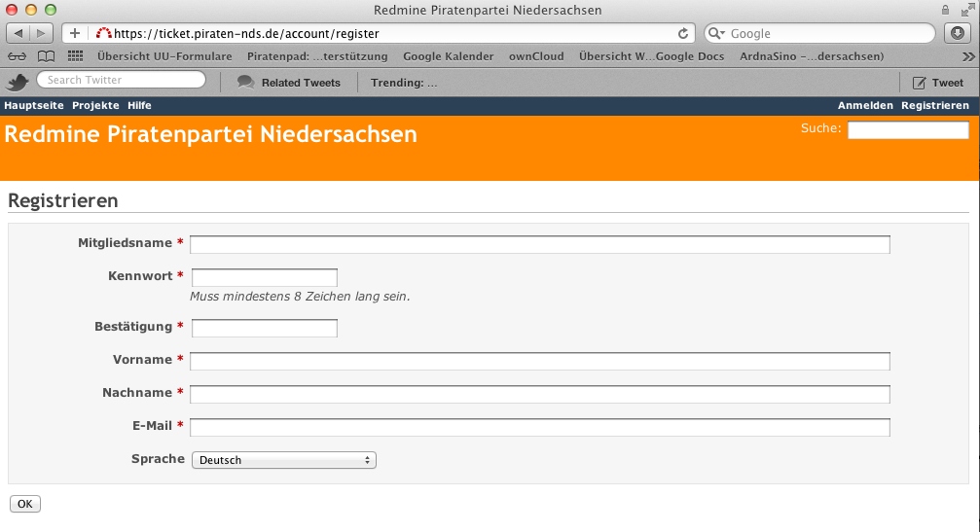Expand the Sprache language dropdown

click(x=283, y=460)
